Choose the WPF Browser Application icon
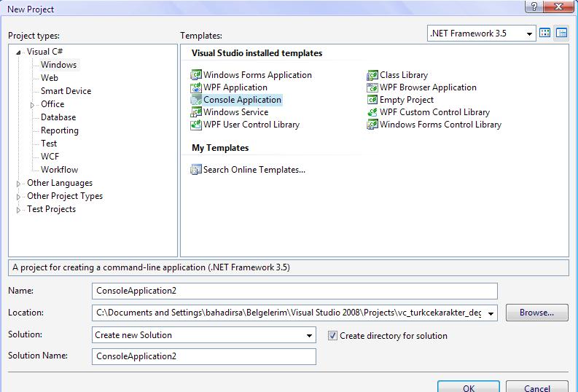Image resolution: width=578 pixels, height=392 pixels. point(372,87)
